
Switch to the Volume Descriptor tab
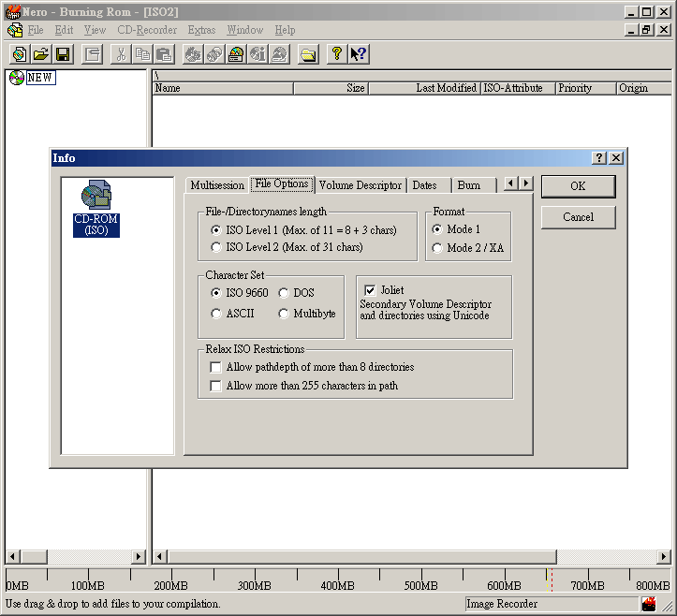361,185
